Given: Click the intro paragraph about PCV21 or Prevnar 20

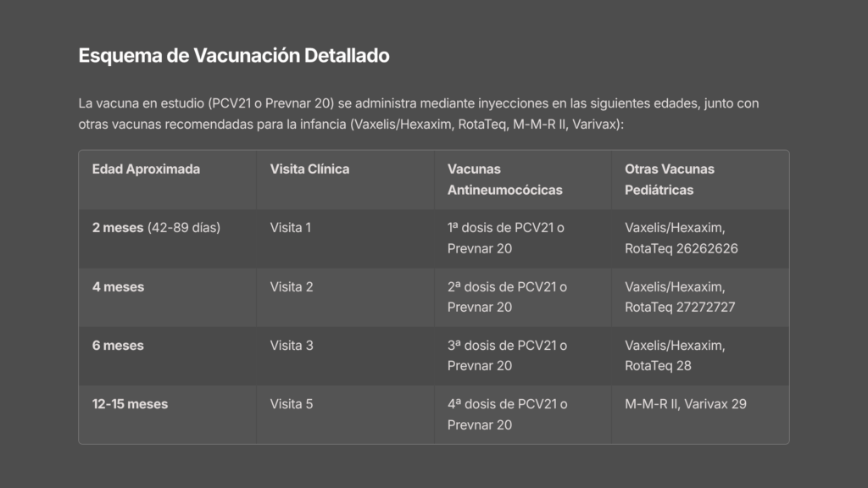Looking at the screenshot, I should point(419,114).
